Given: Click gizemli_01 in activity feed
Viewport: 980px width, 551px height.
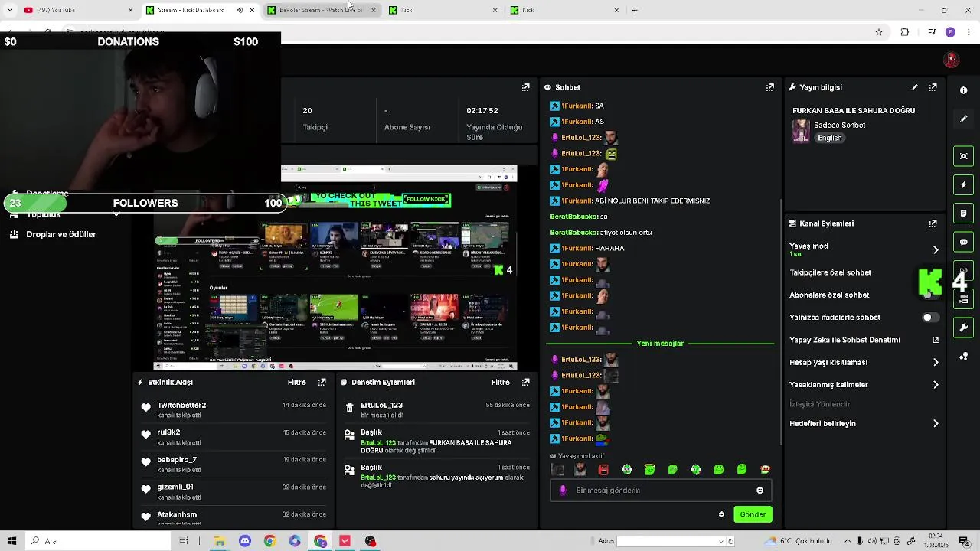Looking at the screenshot, I should click(175, 487).
